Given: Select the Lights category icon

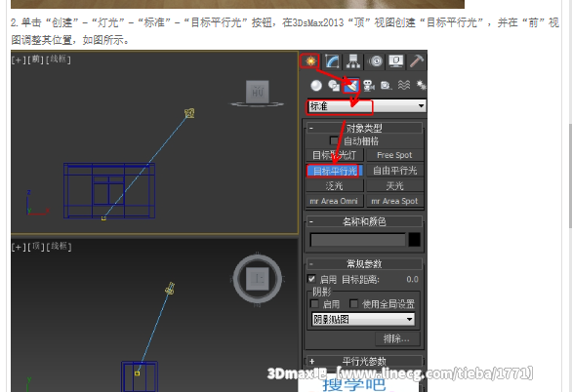Looking at the screenshot, I should pyautogui.click(x=351, y=86).
